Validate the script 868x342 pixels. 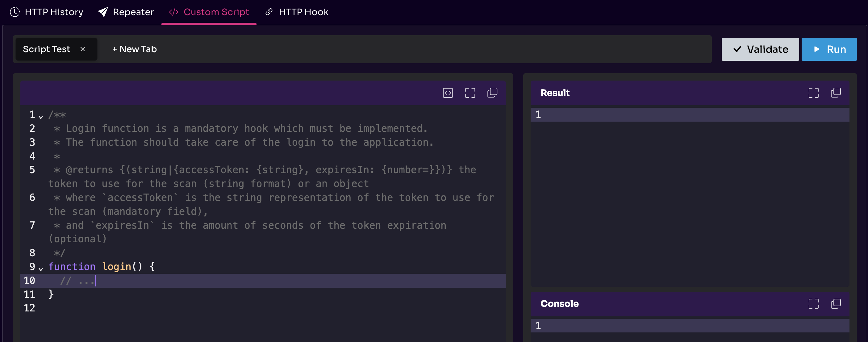(x=760, y=49)
